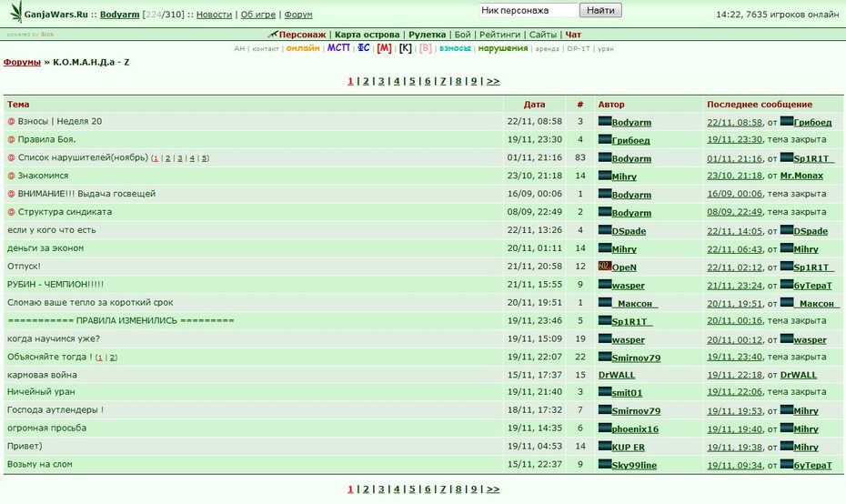Open the Бои menu item

tap(462, 35)
